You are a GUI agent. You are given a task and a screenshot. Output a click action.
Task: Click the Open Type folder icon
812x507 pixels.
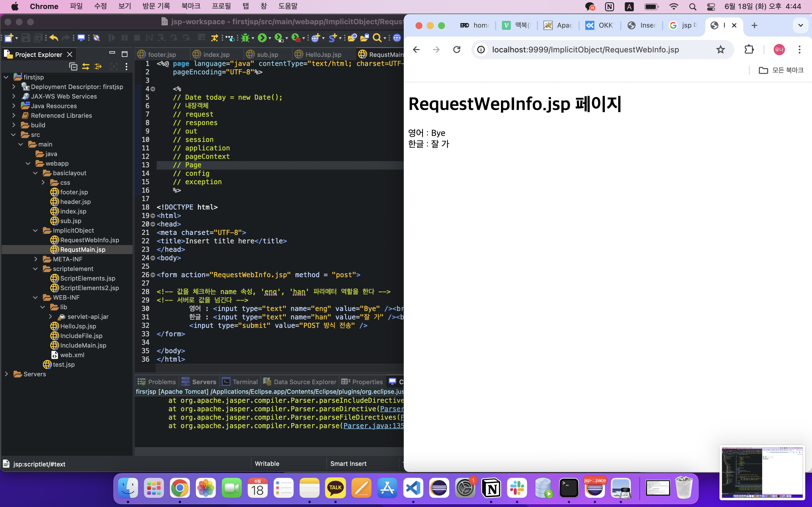(x=352, y=38)
